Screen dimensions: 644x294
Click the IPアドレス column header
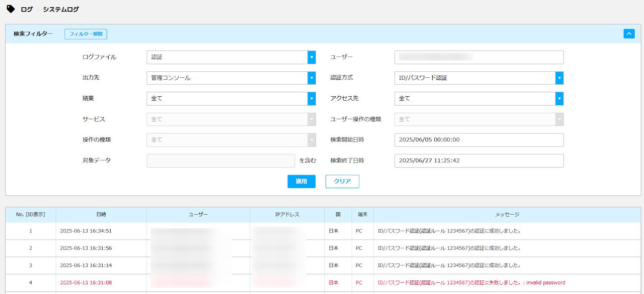(287, 215)
